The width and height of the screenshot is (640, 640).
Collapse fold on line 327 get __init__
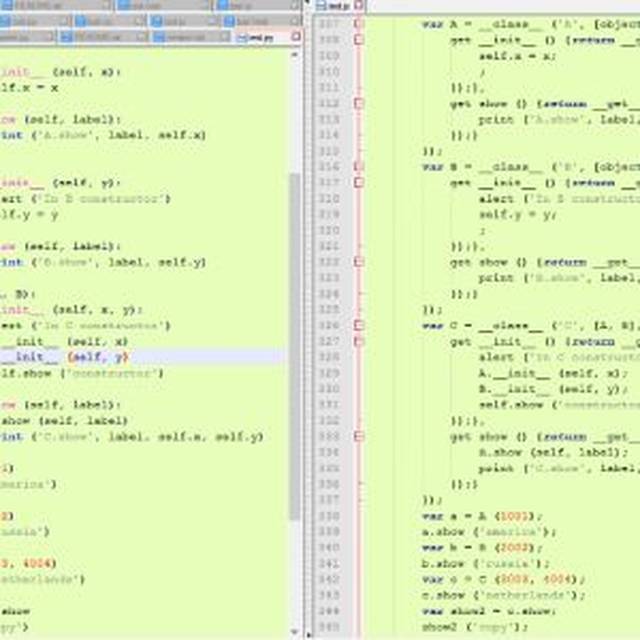pyautogui.click(x=359, y=341)
